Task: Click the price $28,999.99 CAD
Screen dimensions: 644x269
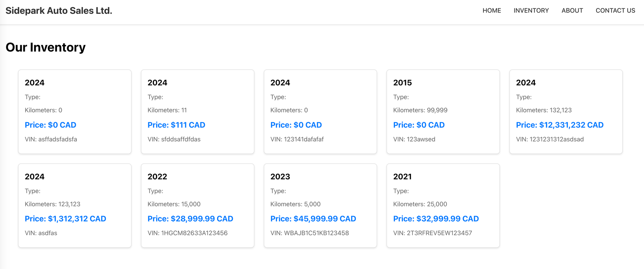Action: click(190, 219)
